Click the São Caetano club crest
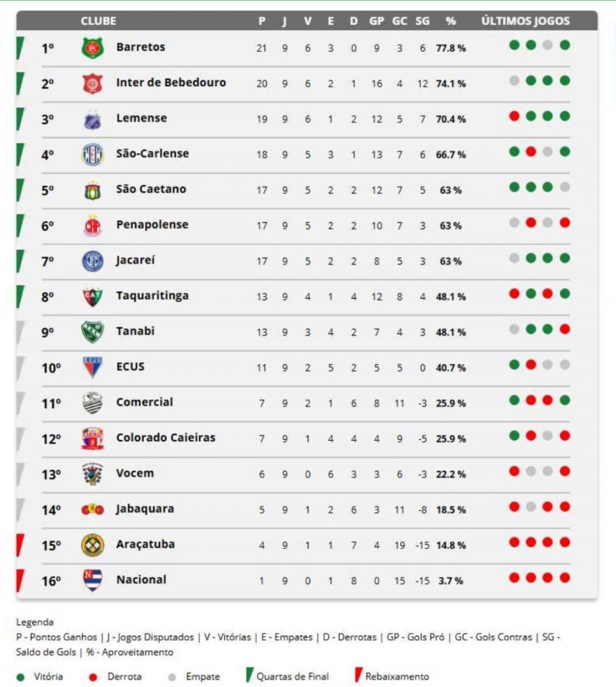Viewport: 616px width, 687px height. pyautogui.click(x=92, y=190)
